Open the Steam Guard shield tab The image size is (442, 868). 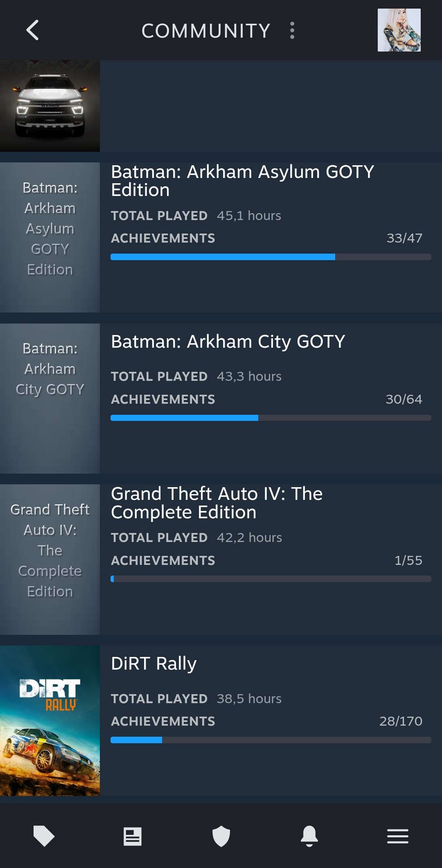pyautogui.click(x=221, y=836)
